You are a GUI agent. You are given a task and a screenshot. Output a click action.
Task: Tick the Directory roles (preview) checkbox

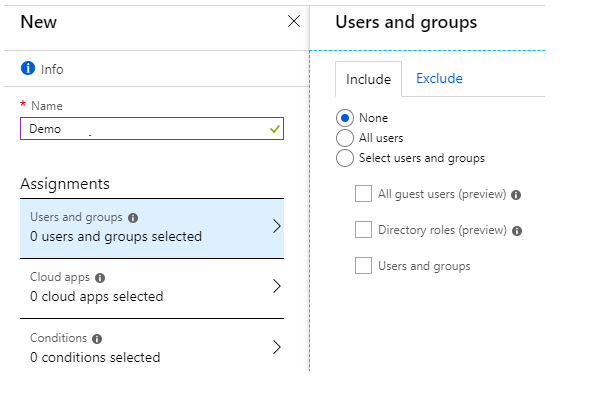coord(363,230)
